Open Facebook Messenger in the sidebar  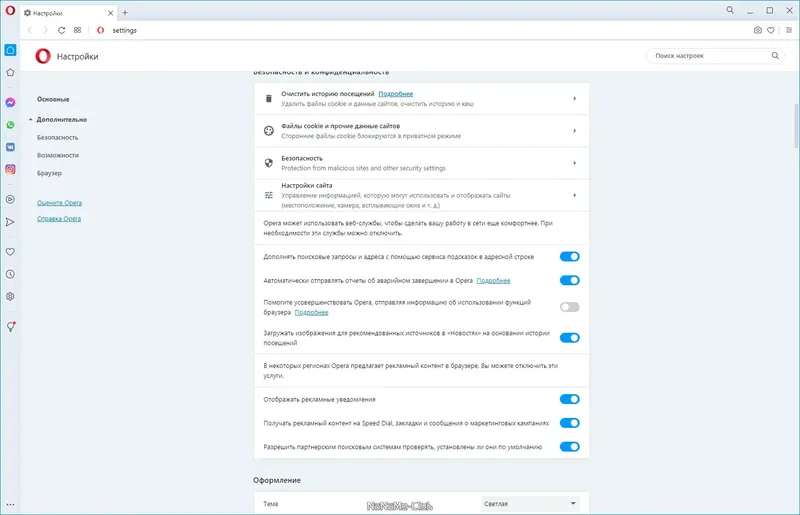pos(10,102)
